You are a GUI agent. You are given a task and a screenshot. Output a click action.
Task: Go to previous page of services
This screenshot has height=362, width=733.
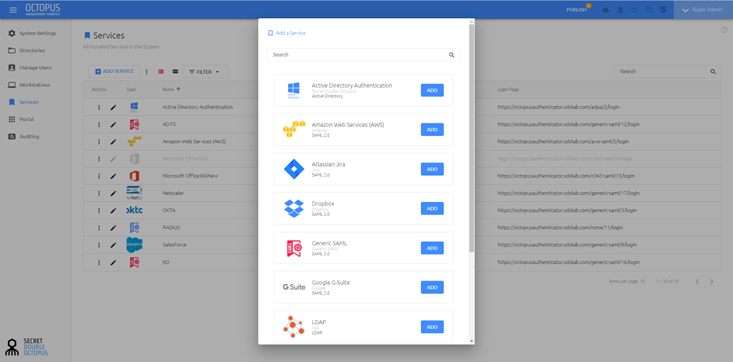point(697,282)
